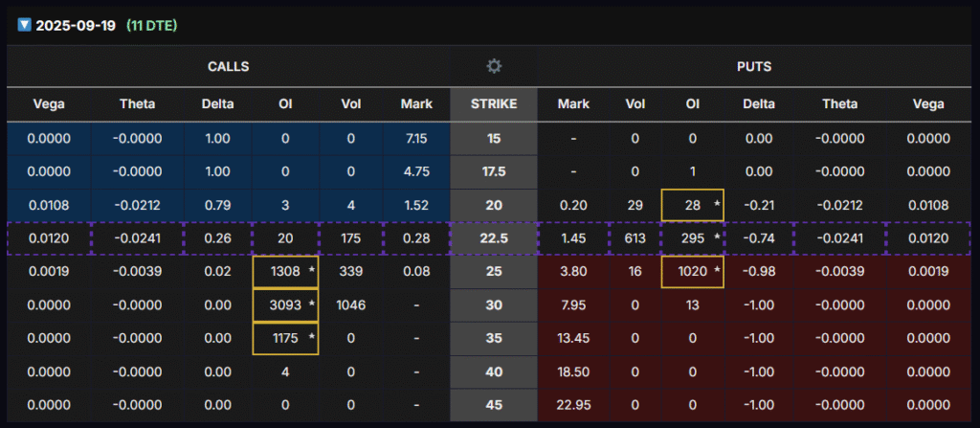Viewport: 980px width, 428px height.
Task: Click the put mark price 1.45
Action: [573, 238]
